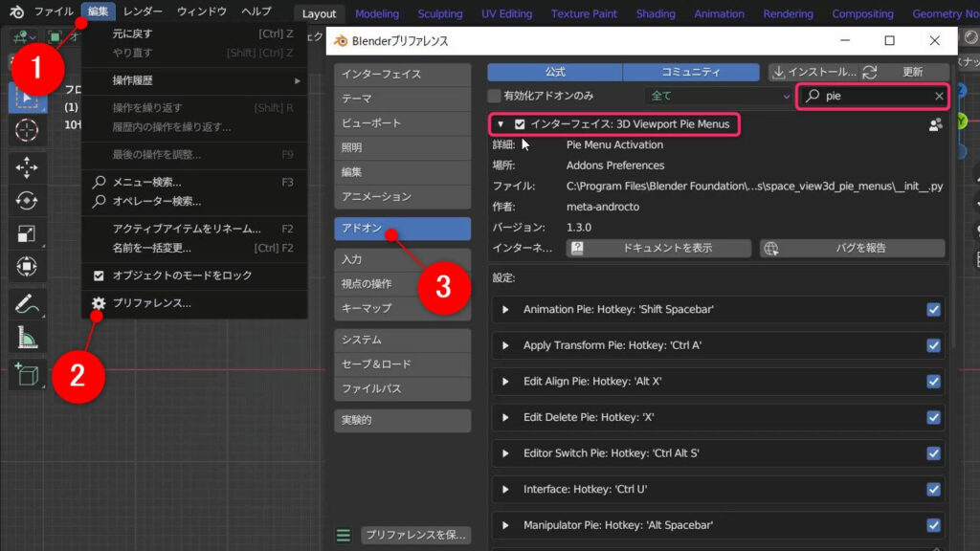Viewport: 980px width, 551px height.
Task: Uncheck Animation Pie Shift Spacebar
Action: point(933,309)
